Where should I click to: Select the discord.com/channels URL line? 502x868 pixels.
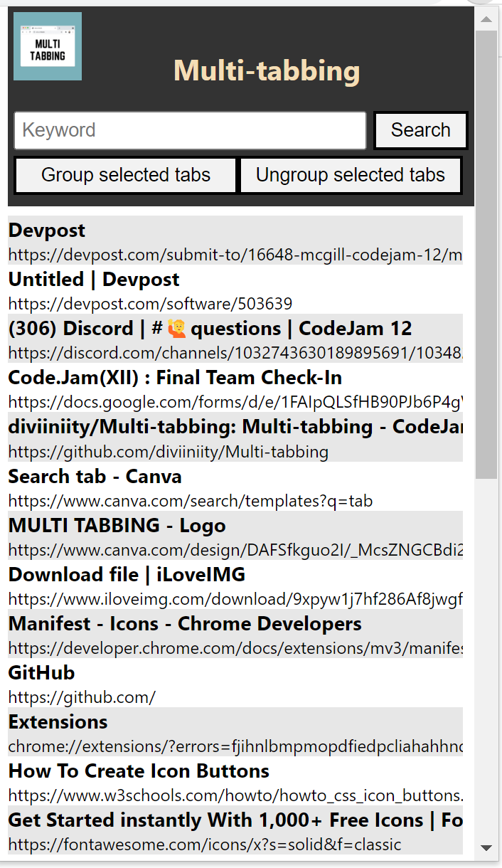pyautogui.click(x=235, y=353)
